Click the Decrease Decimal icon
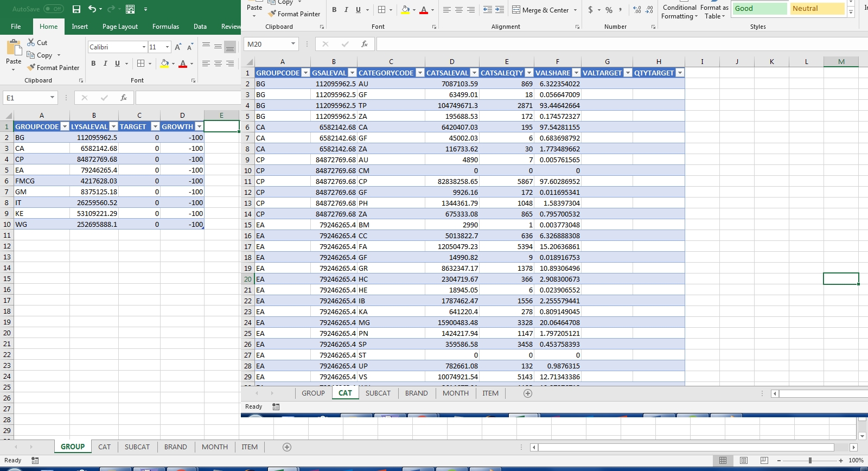The height and width of the screenshot is (471, 868). tap(649, 10)
